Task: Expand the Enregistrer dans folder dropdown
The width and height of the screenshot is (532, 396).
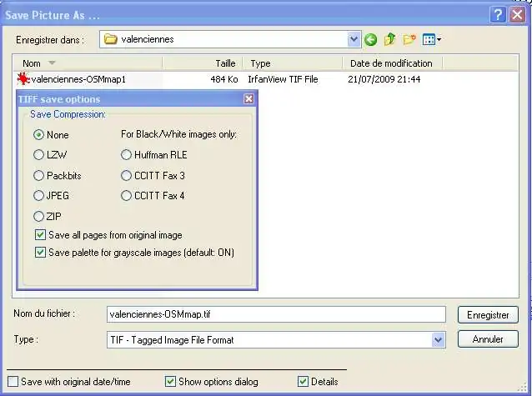Action: pos(354,39)
